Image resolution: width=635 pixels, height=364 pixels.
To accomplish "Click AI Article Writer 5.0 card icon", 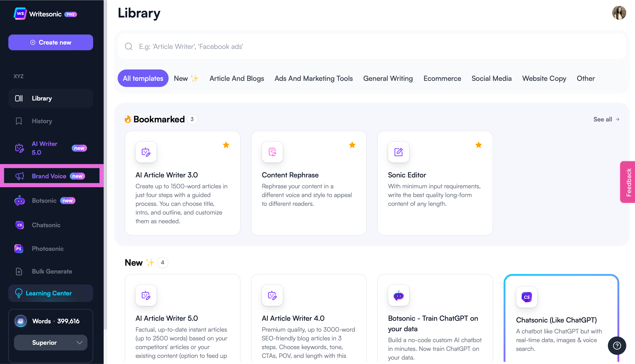I will click(146, 295).
